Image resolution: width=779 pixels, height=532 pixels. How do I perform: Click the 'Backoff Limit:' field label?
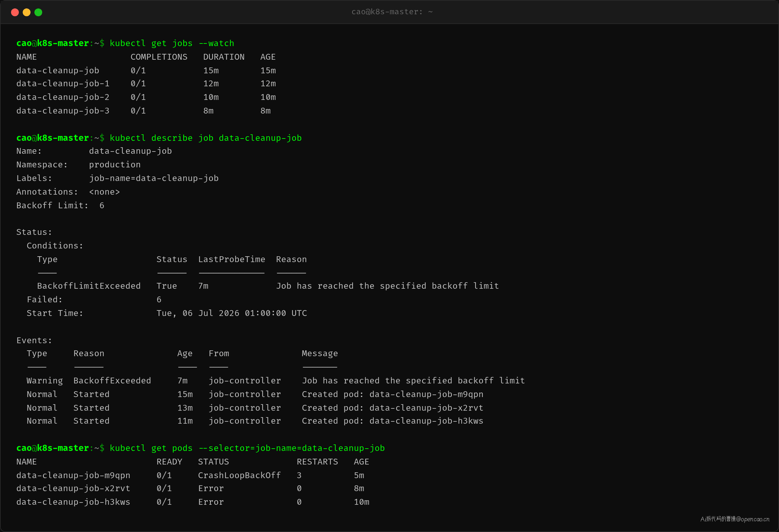[x=52, y=205]
